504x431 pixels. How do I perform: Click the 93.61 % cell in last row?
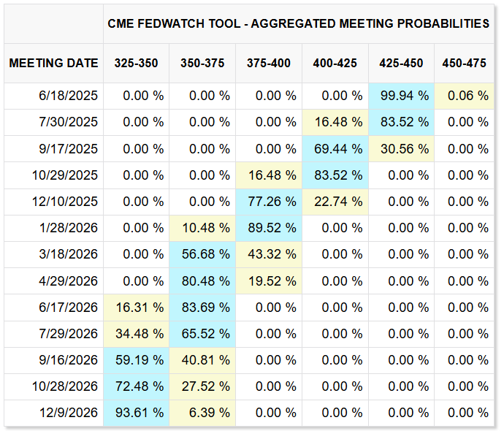pyautogui.click(x=136, y=413)
